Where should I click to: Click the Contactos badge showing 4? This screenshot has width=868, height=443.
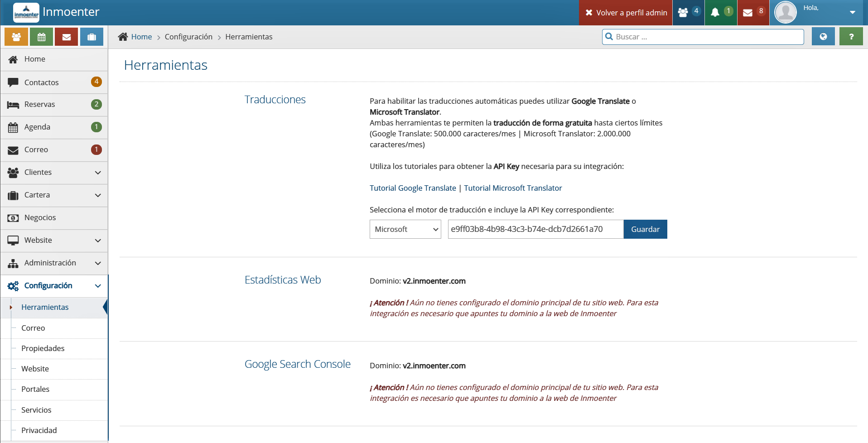point(96,82)
